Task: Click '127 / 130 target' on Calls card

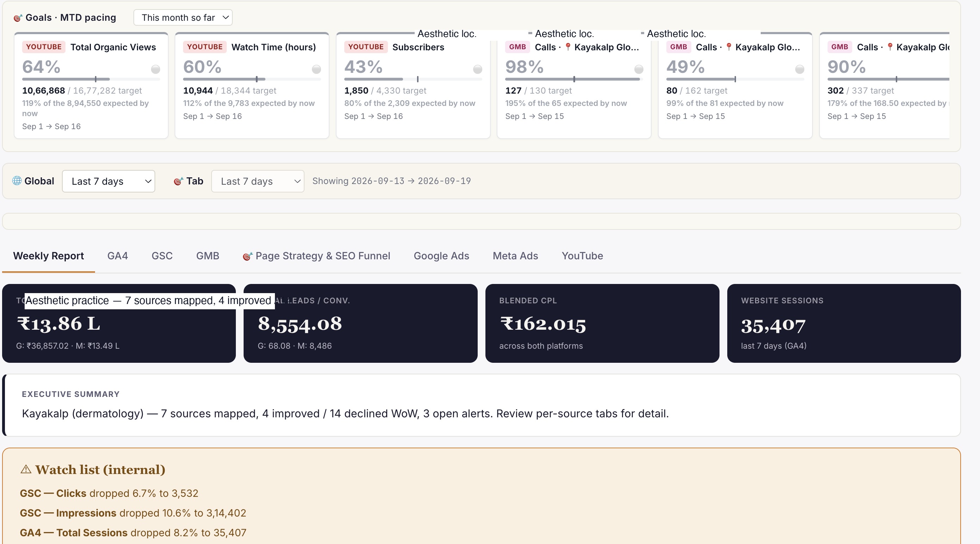Action: tap(538, 90)
